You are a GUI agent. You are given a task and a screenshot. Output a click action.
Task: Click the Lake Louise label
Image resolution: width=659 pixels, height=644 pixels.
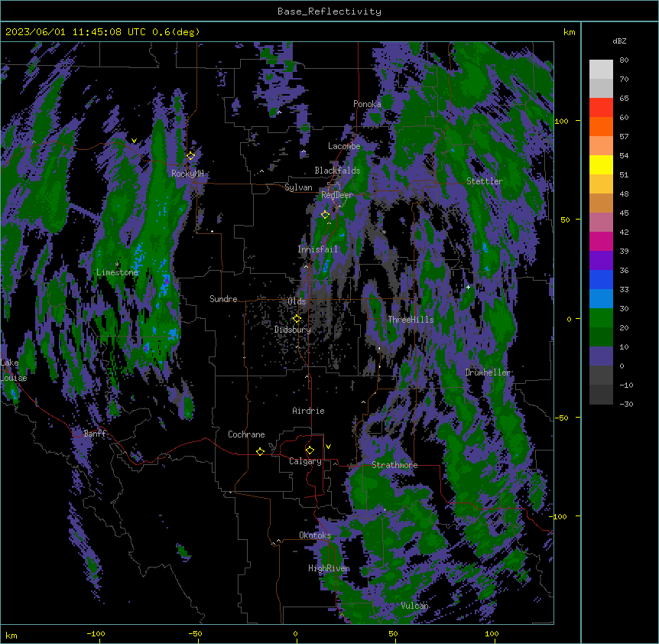[13, 370]
